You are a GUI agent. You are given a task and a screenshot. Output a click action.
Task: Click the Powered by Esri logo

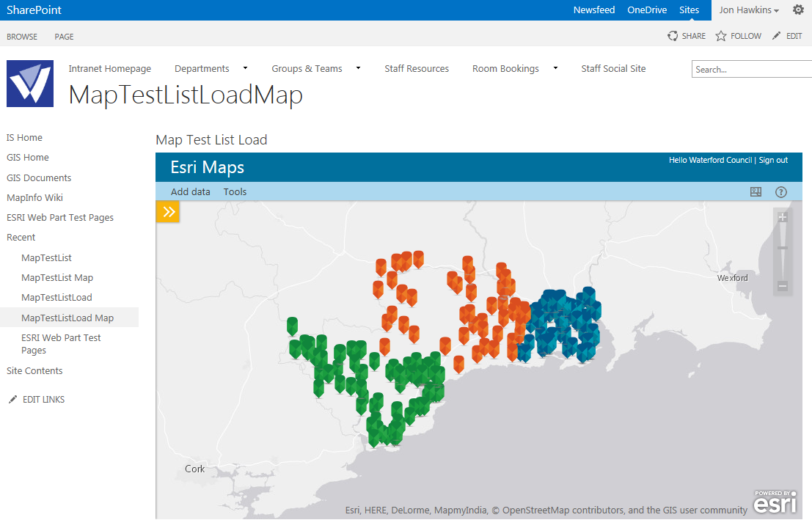pos(775,502)
